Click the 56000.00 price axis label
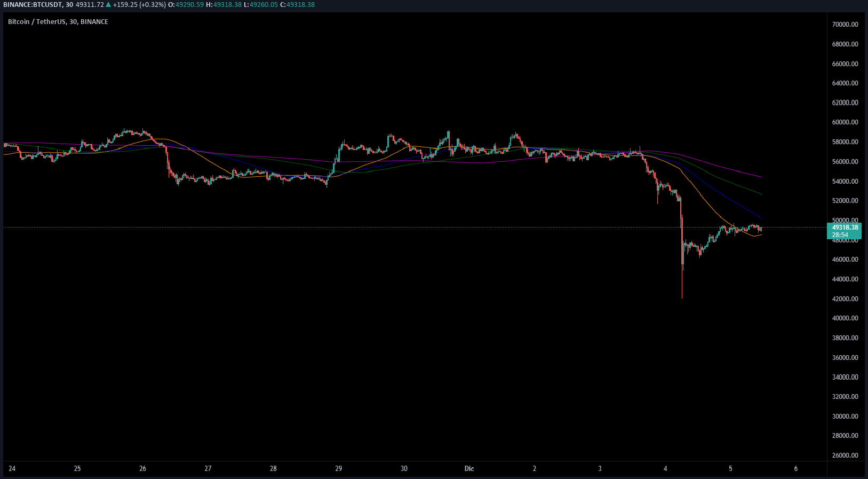This screenshot has height=479, width=868. (845, 162)
